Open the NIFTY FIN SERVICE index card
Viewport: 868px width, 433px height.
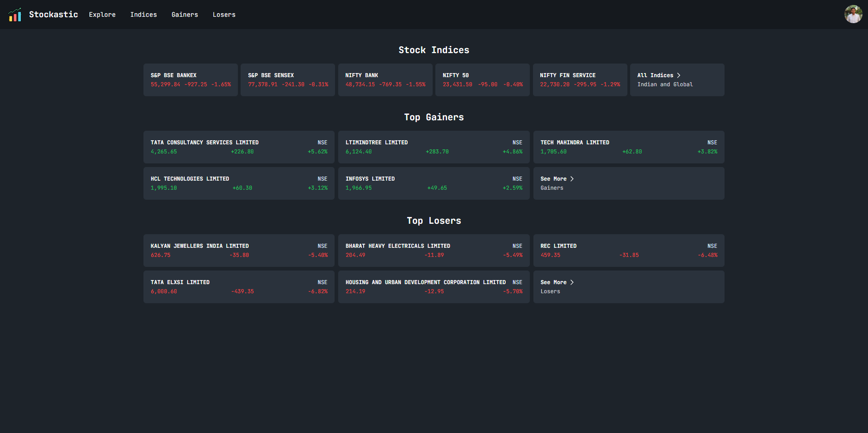coord(580,80)
